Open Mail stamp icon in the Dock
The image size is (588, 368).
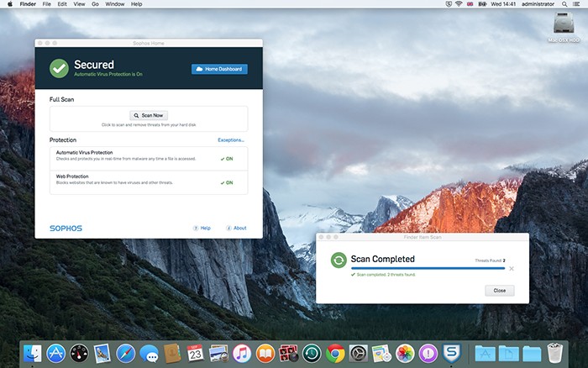(102, 354)
